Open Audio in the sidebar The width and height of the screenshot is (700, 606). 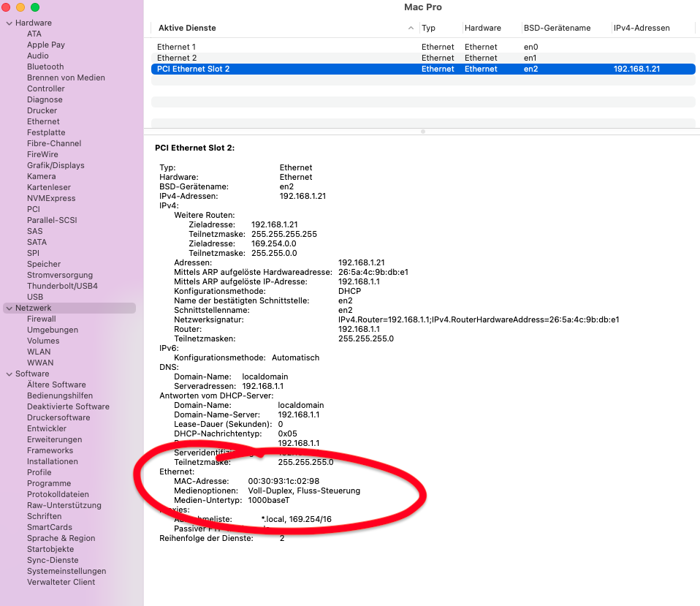coord(38,56)
